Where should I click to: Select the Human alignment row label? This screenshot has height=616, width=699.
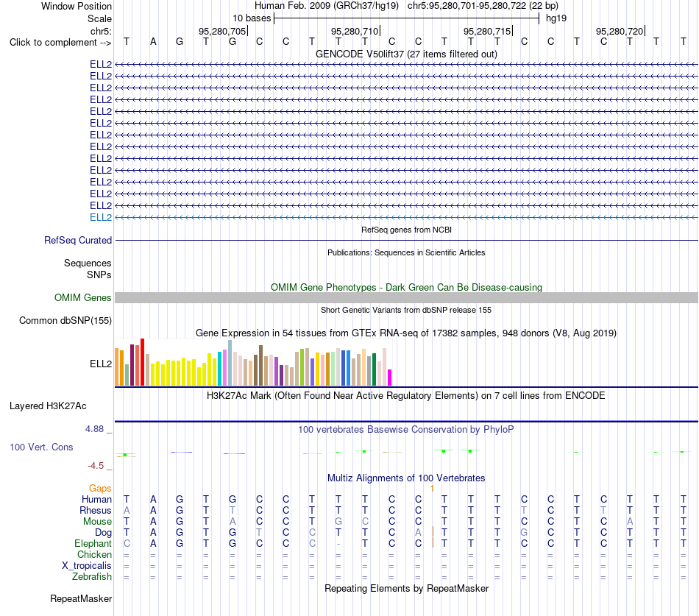(x=96, y=499)
